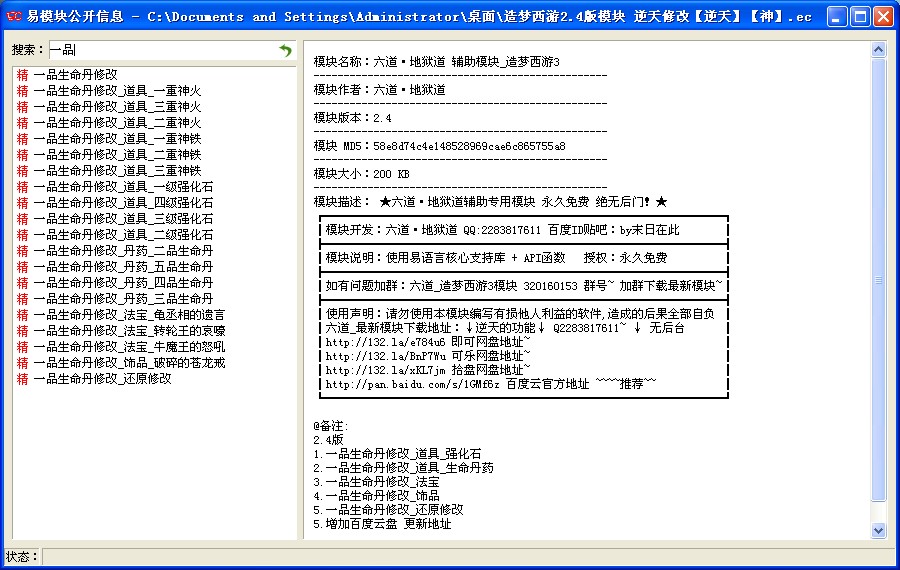
Task: Click the scrollbar down arrow in info pane
Action: pyautogui.click(x=878, y=530)
